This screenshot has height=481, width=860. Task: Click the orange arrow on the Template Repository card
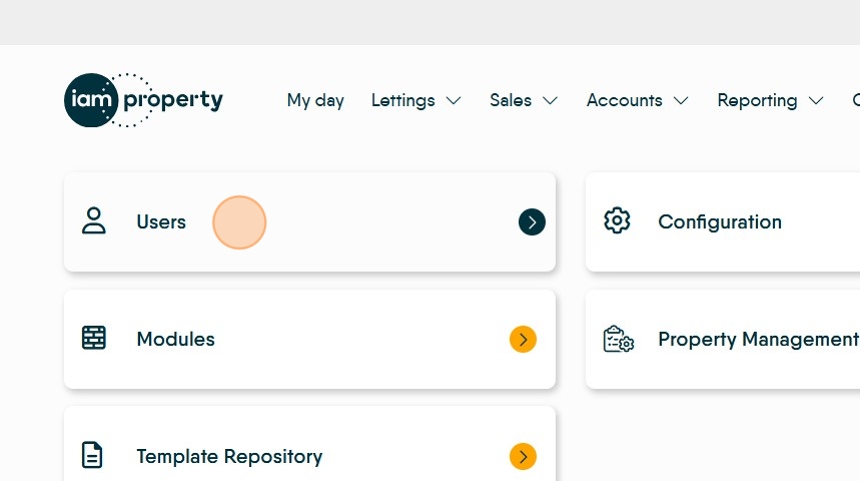pyautogui.click(x=523, y=457)
